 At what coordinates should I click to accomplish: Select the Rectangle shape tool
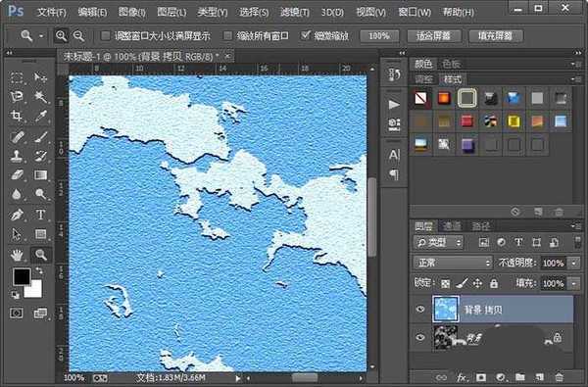click(40, 234)
